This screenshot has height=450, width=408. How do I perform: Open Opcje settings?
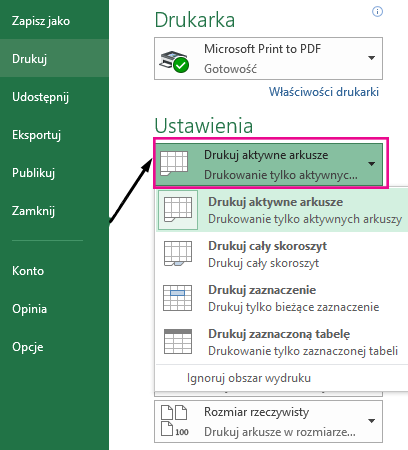tap(28, 347)
